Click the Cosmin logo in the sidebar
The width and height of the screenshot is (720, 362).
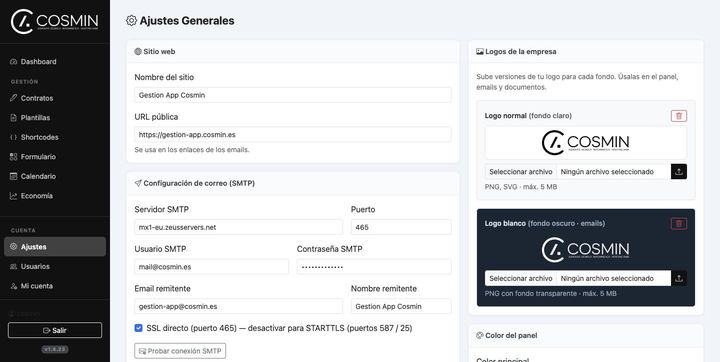click(x=55, y=21)
